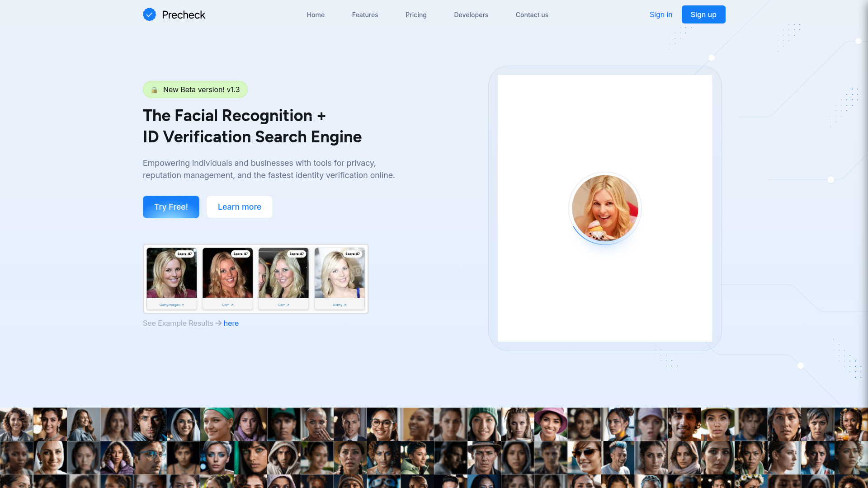868x488 pixels.
Task: Click the 'Try Free!' blue button
Action: [170, 207]
